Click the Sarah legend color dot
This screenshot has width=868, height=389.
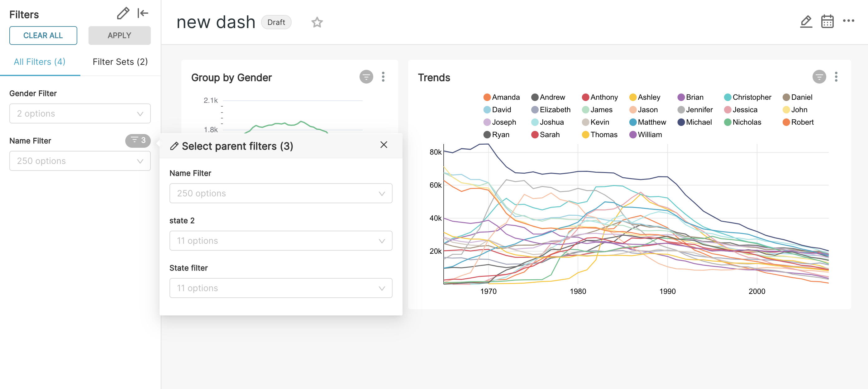pos(534,135)
